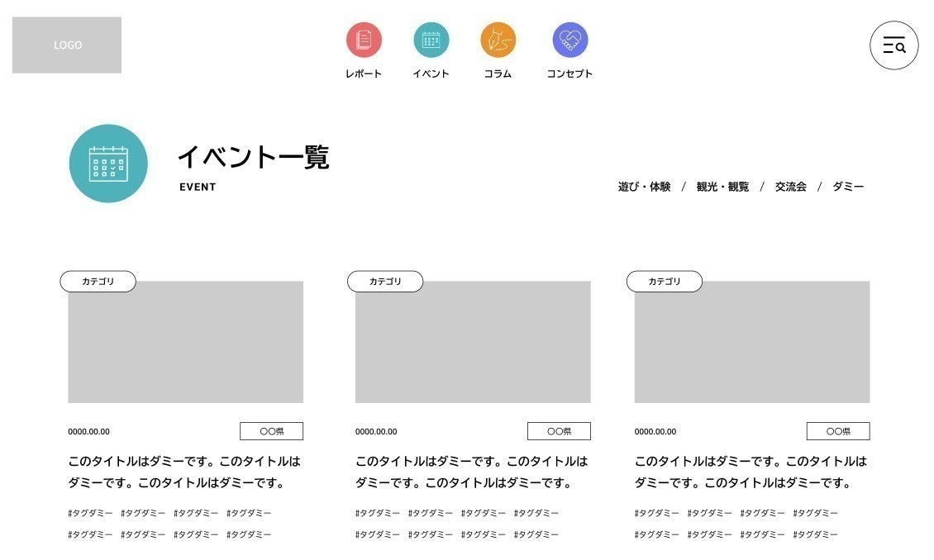Select the orange コラム pen icon
The image size is (934, 560).
tap(498, 40)
